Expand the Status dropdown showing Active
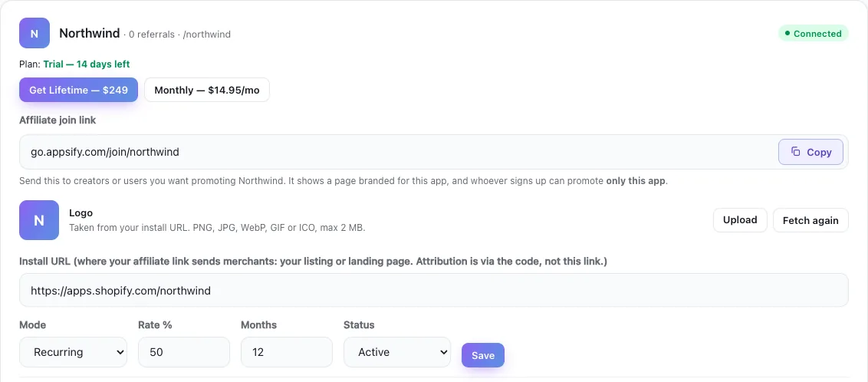This screenshot has height=382, width=868. 397,352
